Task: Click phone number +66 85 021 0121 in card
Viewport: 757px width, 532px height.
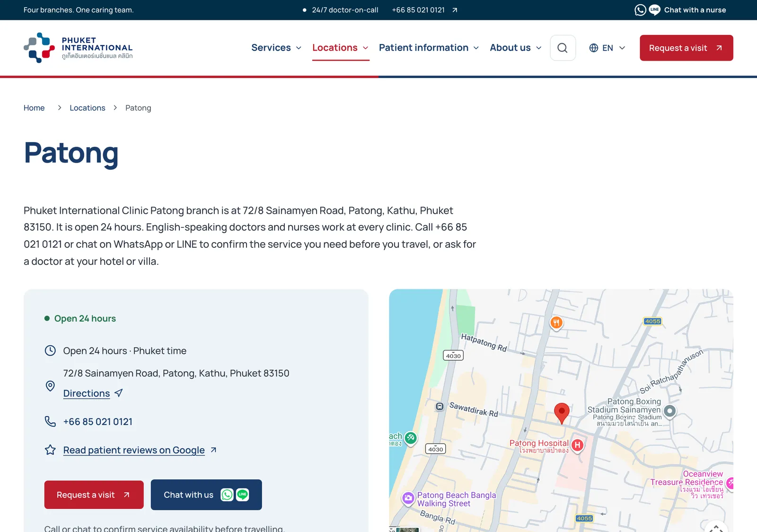Action: tap(98, 421)
